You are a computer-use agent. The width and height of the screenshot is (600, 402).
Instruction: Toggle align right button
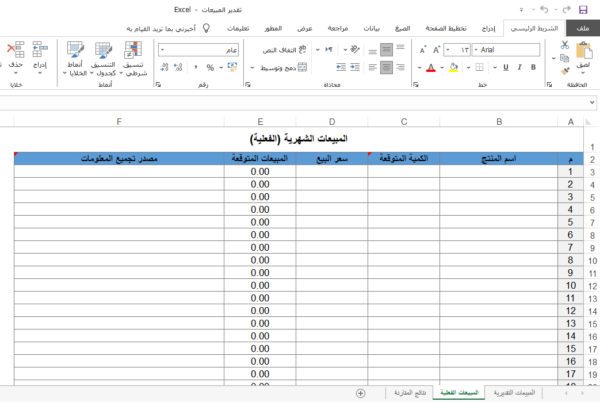400,68
